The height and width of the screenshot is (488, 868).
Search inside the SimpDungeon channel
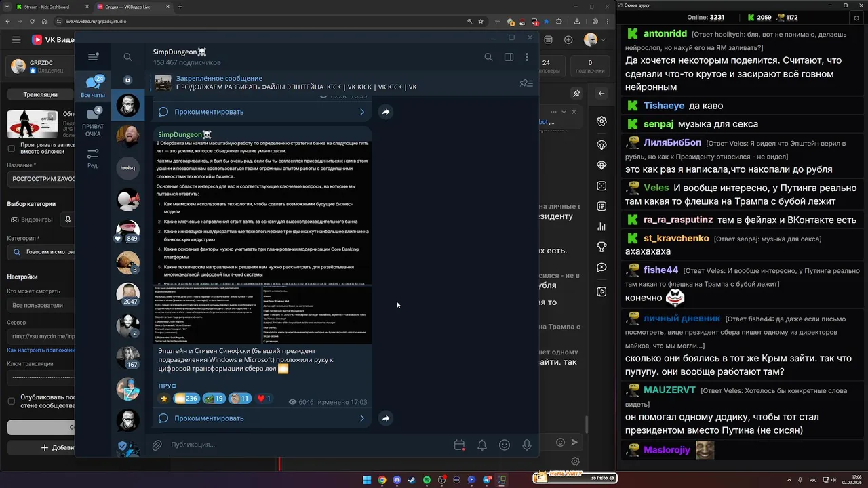pos(488,57)
